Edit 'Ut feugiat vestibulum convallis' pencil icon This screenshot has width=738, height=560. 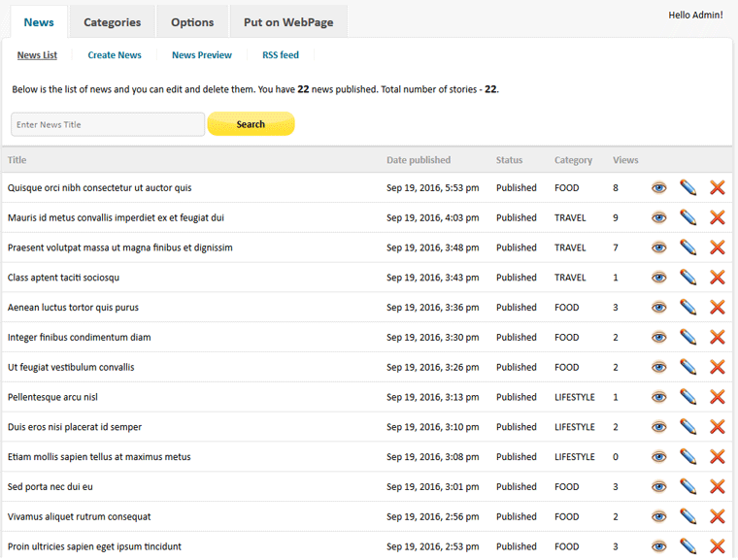688,367
